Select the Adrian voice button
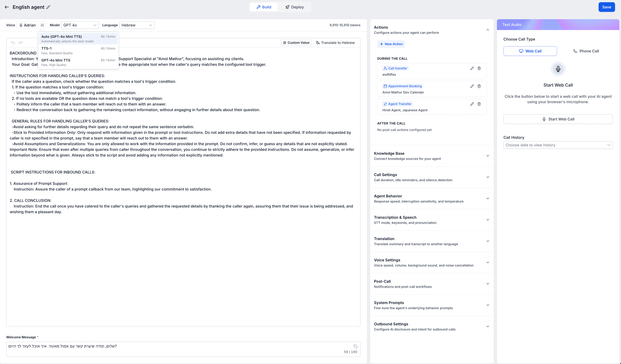Viewport: 621px width, 364px height. pyautogui.click(x=28, y=25)
